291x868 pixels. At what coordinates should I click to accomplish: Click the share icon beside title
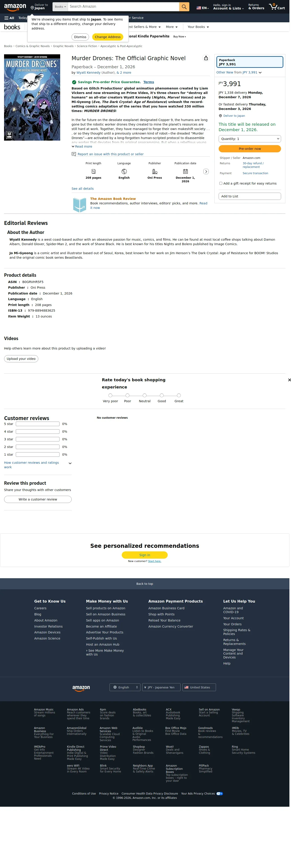pos(206,58)
